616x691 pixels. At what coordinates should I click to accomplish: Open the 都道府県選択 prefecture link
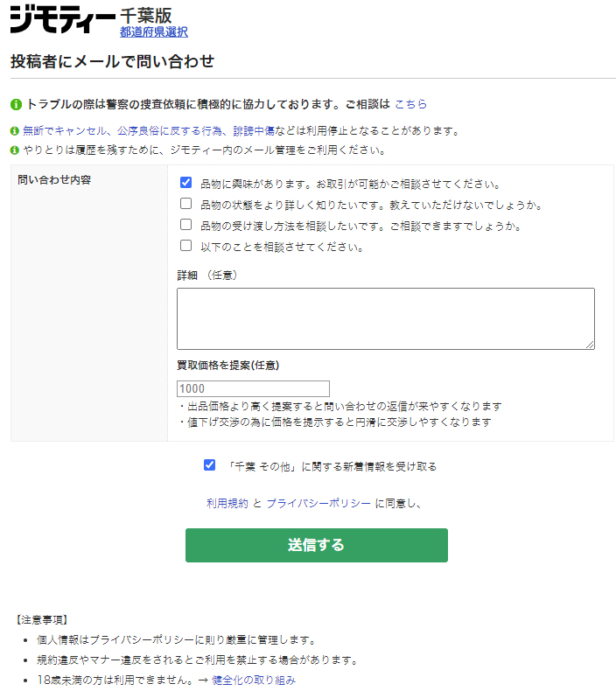pyautogui.click(x=153, y=32)
